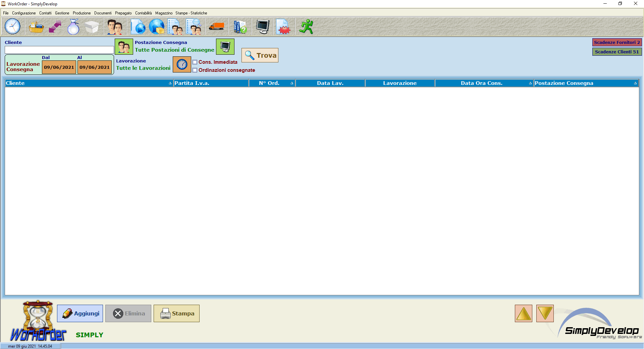Open the orange delivery truck icon

tap(216, 27)
